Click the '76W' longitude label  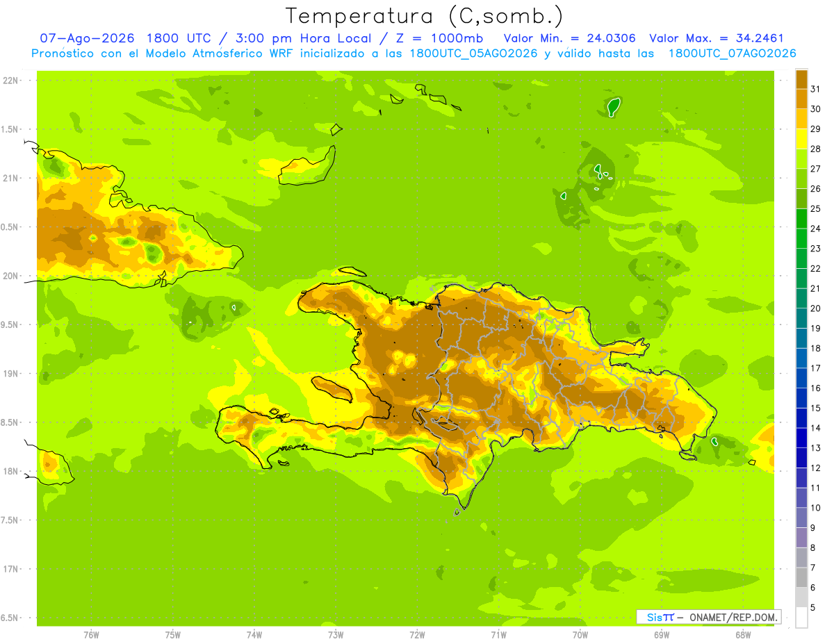tap(91, 634)
